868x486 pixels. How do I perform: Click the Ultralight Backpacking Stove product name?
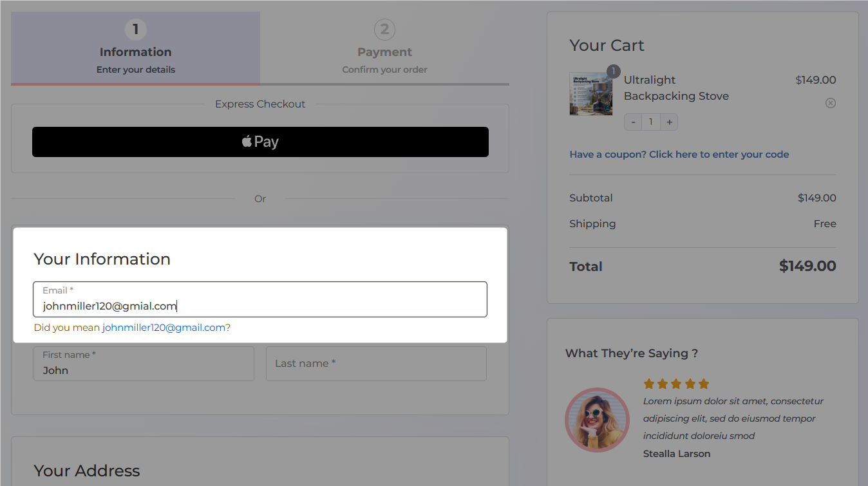(676, 88)
